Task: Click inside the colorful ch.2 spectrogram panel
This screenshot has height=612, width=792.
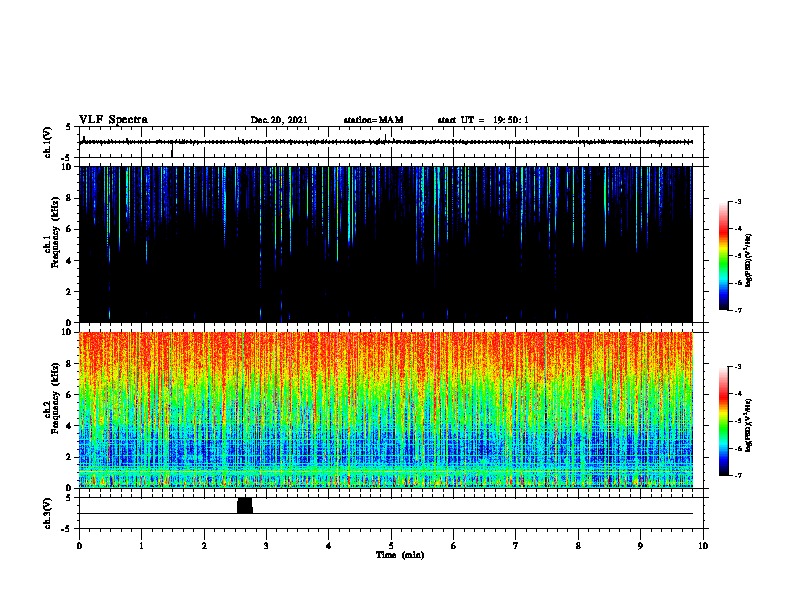Action: coord(386,410)
